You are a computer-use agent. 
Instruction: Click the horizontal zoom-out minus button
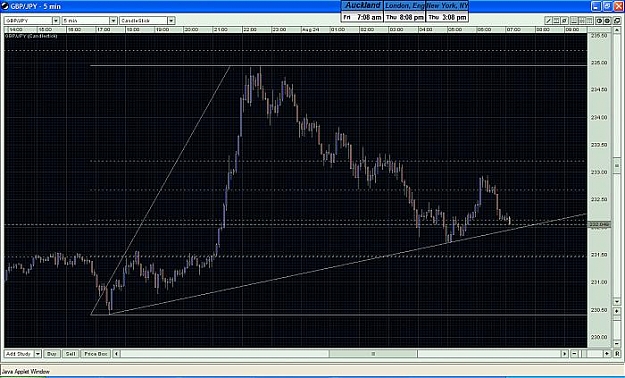pyautogui.click(x=574, y=354)
